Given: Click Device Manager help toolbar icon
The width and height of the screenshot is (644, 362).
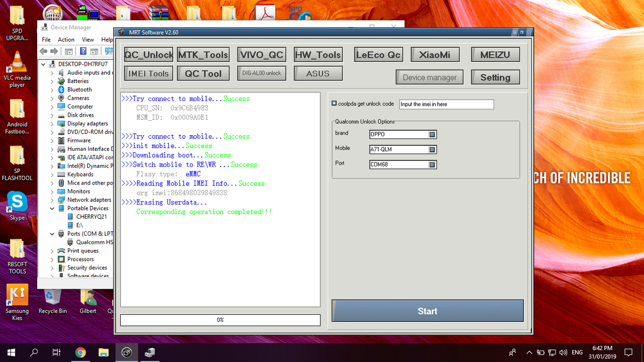Looking at the screenshot, I should point(84,51).
